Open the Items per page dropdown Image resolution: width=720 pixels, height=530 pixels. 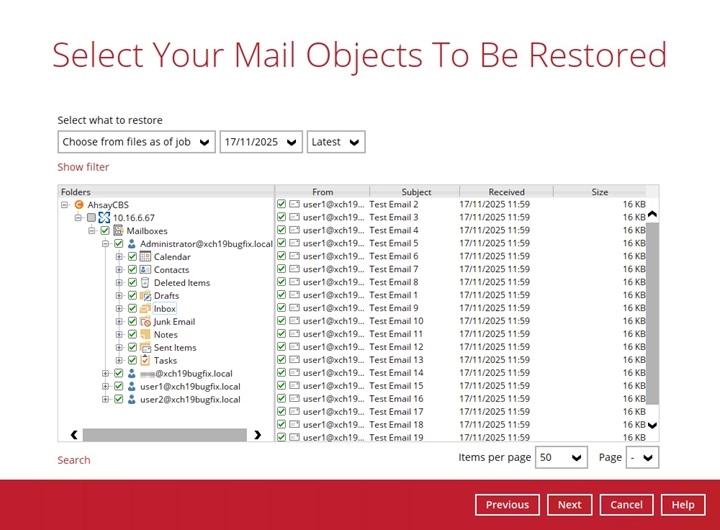561,457
